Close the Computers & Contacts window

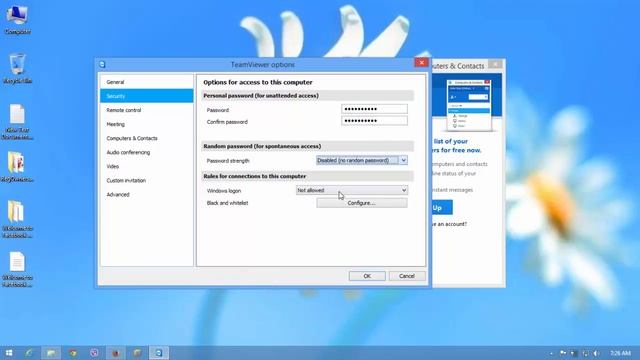(496, 64)
